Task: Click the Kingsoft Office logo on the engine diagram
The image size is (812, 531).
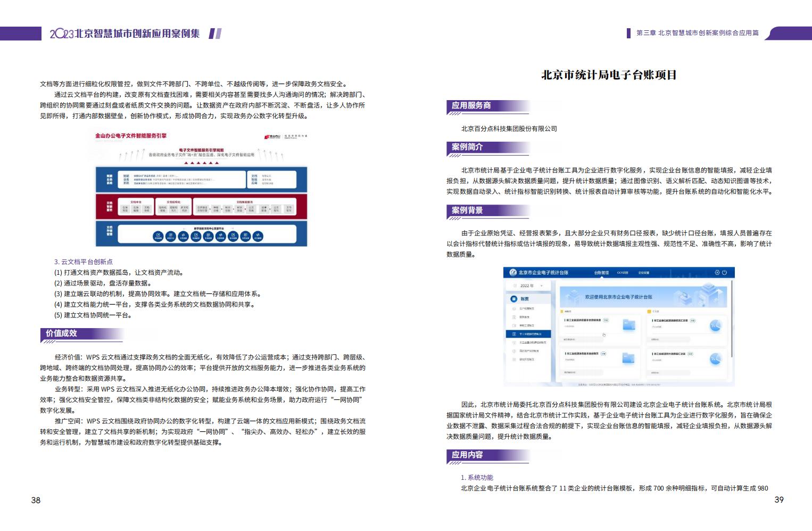Action: pos(272,136)
